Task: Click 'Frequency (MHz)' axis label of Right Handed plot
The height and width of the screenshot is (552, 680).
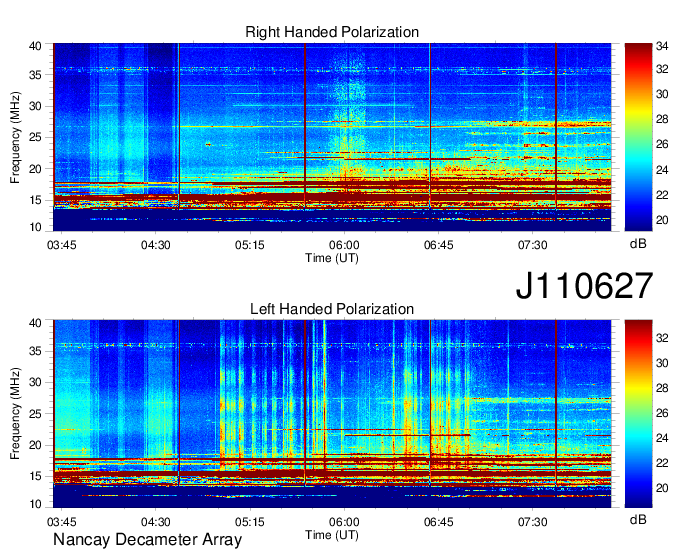Action: (15, 137)
